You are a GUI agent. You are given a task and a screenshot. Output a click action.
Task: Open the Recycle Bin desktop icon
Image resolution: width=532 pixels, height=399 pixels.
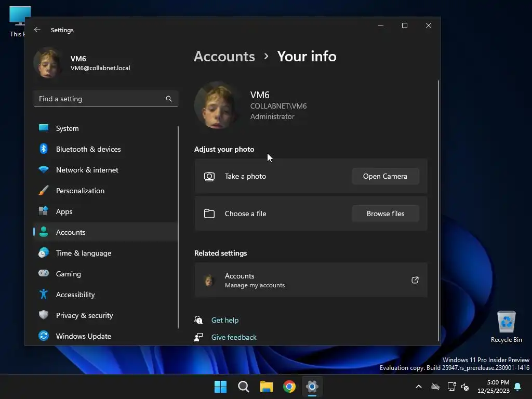pos(506,327)
